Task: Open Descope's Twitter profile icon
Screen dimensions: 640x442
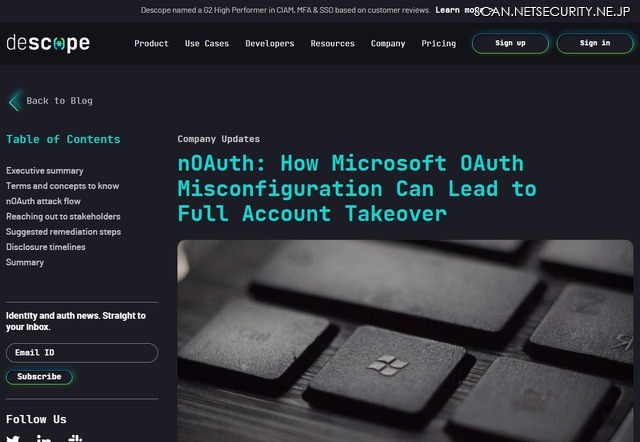Action: click(x=13, y=439)
